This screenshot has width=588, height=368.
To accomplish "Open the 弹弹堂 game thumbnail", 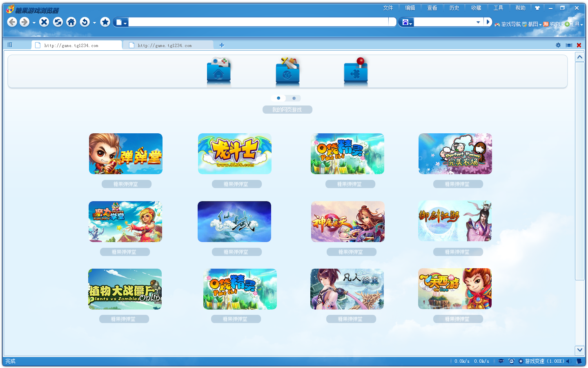I will (x=126, y=154).
